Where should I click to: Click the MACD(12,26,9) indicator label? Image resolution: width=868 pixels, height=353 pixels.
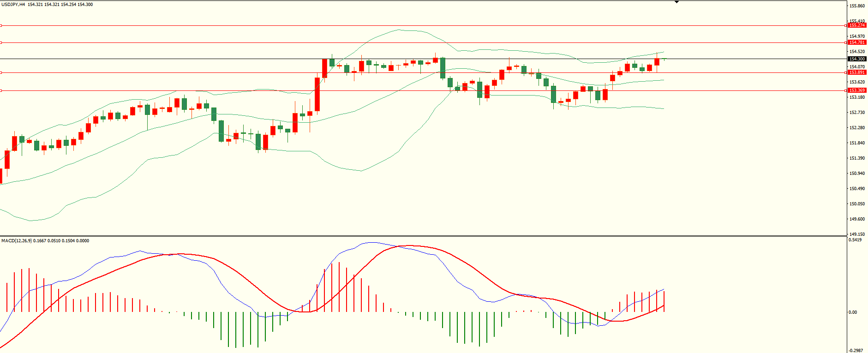pyautogui.click(x=17, y=241)
